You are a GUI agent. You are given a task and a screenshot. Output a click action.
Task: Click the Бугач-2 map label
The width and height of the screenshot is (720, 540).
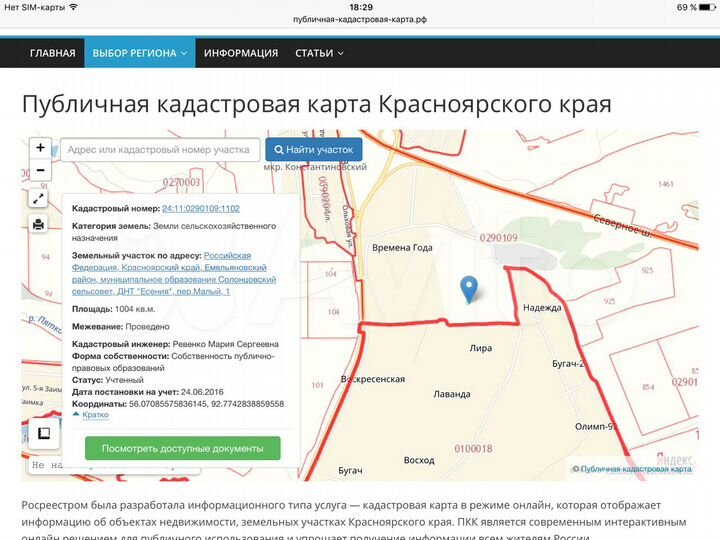pos(568,364)
